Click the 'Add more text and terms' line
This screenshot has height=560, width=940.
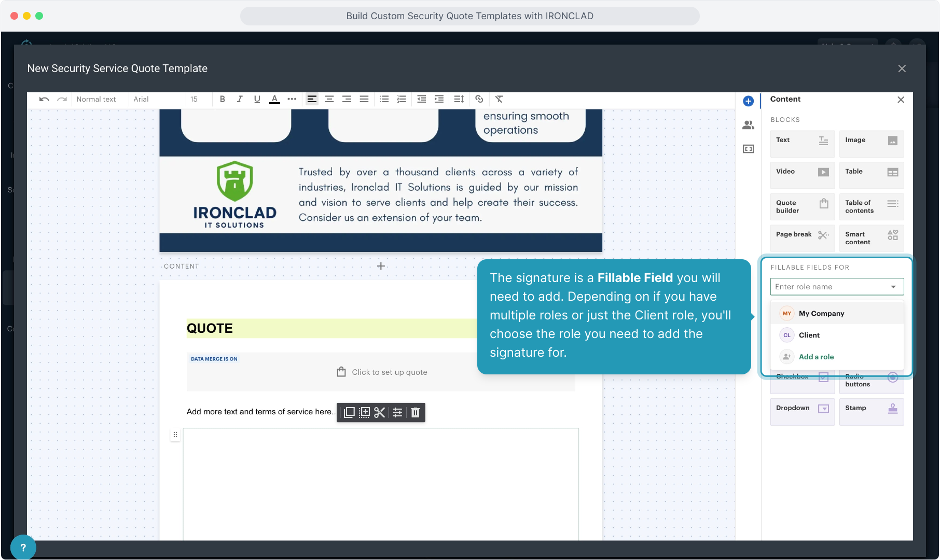(x=261, y=412)
